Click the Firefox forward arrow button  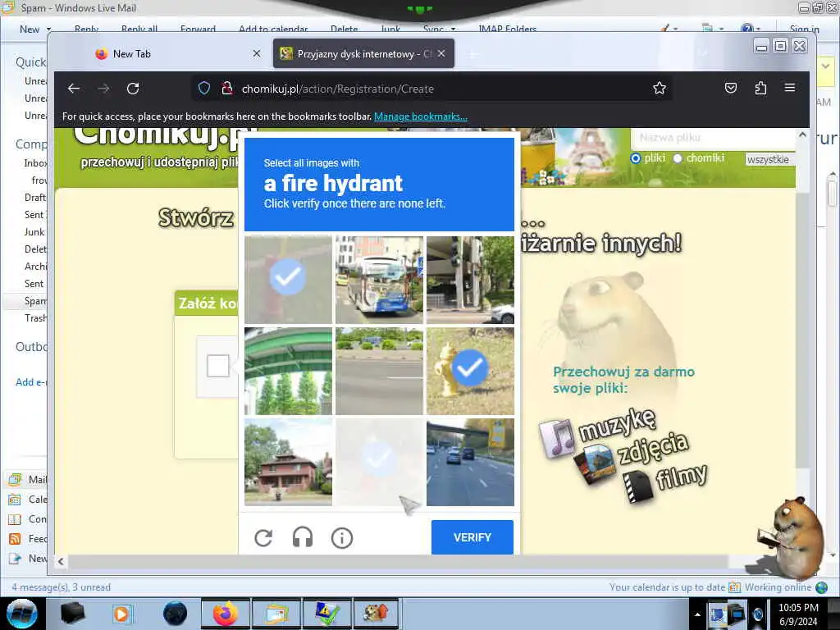pyautogui.click(x=103, y=89)
